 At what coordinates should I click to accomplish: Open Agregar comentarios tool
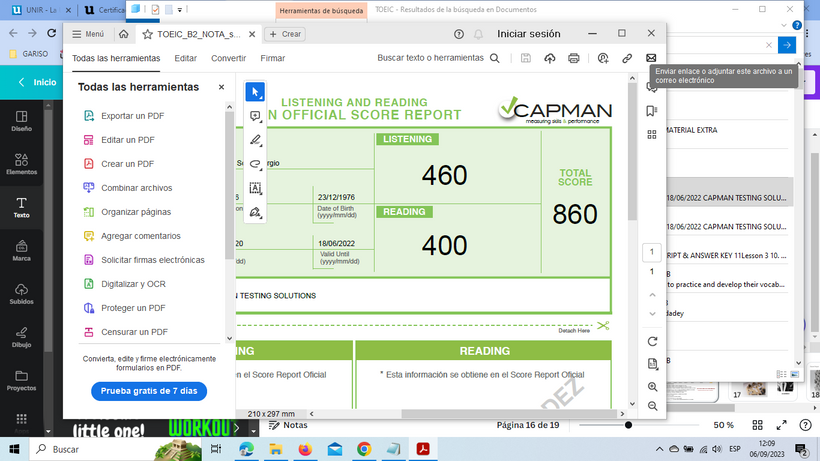[140, 236]
